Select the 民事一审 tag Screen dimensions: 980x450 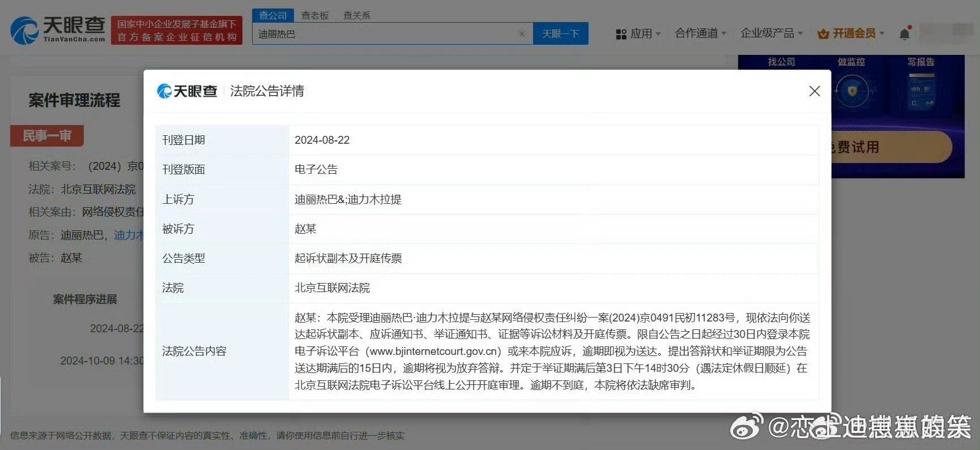click(x=47, y=136)
